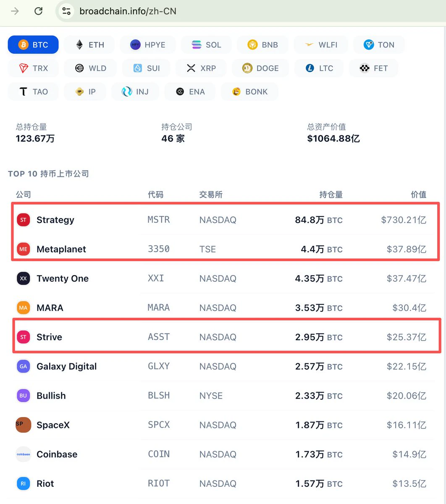Show DOGE holdings tab
The height and width of the screenshot is (504, 446).
260,68
